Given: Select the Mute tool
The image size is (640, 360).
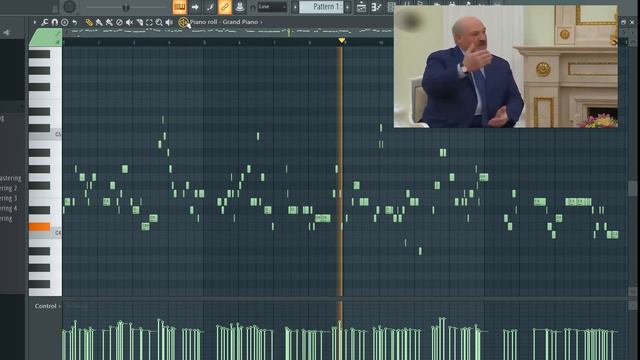Looking at the screenshot, I should tap(129, 22).
